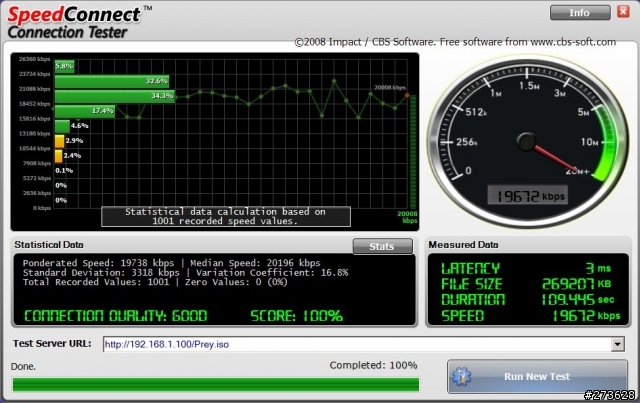The width and height of the screenshot is (640, 403).
Task: Click the tool icon on Run New Test
Action: click(462, 376)
